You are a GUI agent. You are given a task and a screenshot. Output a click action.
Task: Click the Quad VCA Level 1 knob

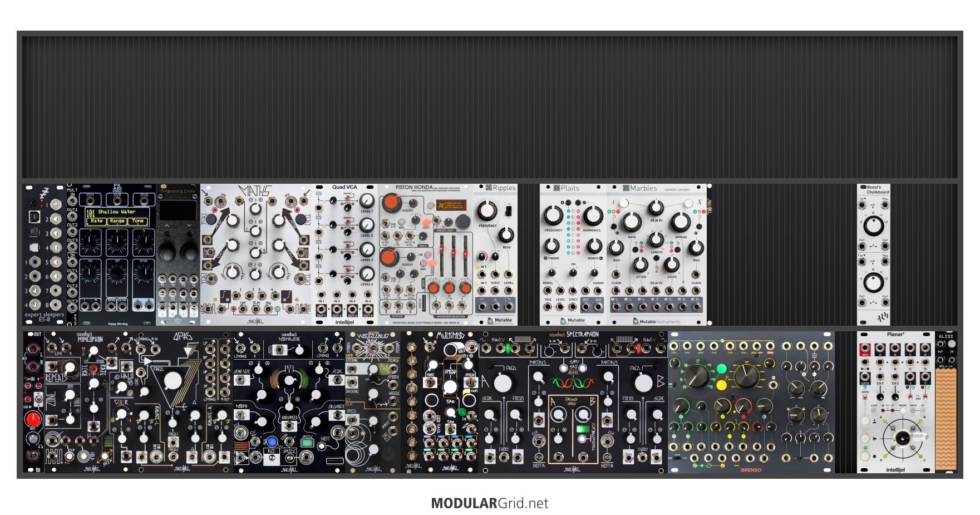point(367,201)
